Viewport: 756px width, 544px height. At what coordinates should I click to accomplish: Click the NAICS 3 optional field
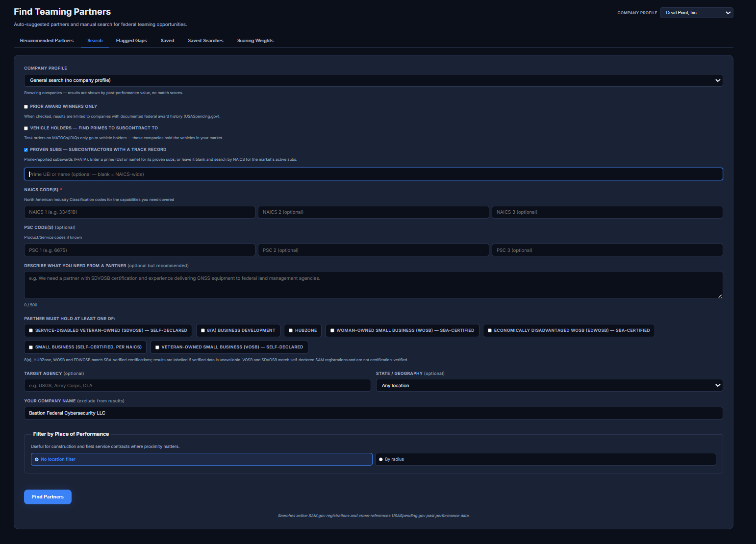click(607, 212)
